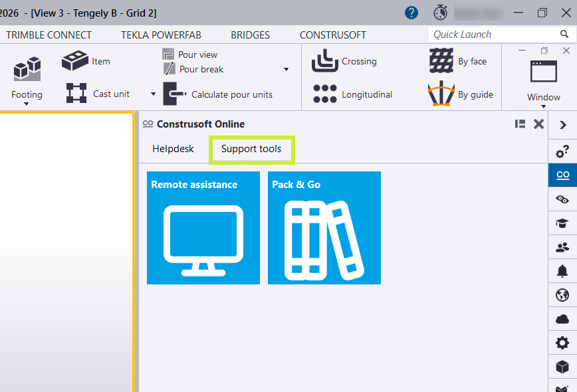Select the Cast unit tool

(x=98, y=94)
